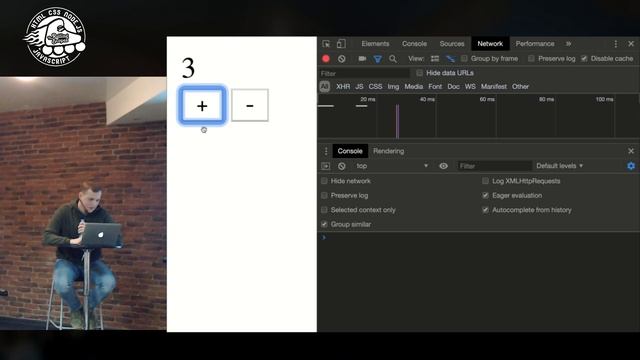
Task: Toggle the overview waterfall view icon
Action: point(450,59)
